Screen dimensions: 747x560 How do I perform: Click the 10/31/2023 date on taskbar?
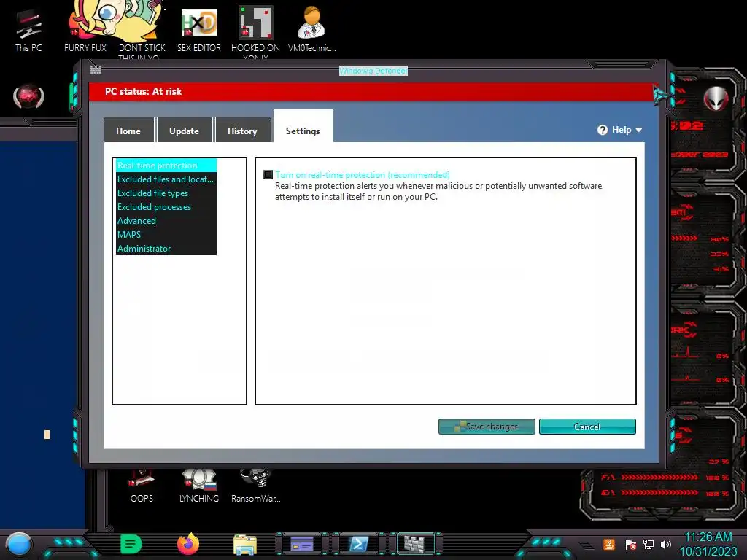coord(708,551)
